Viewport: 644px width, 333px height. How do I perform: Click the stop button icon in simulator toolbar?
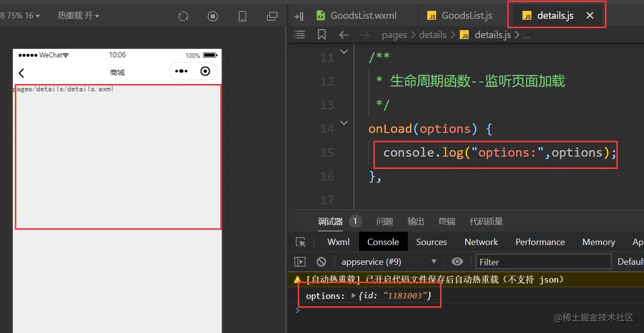tap(213, 16)
